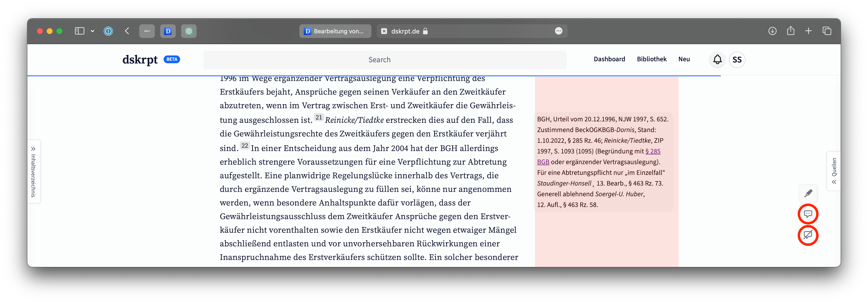Open the SS user avatar menu
Viewport: 868px width, 303px height.
pos(737,60)
